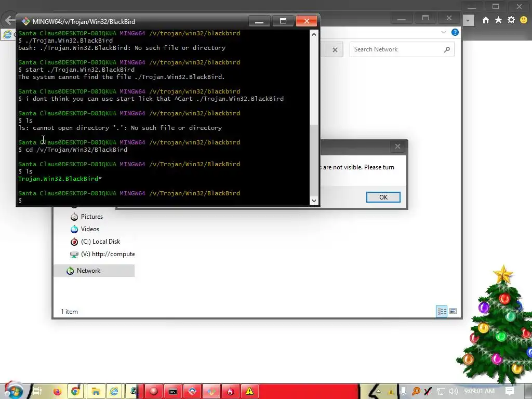Click the Git Bash icon in terminal title bar
This screenshot has height=399, width=532.
point(26,21)
